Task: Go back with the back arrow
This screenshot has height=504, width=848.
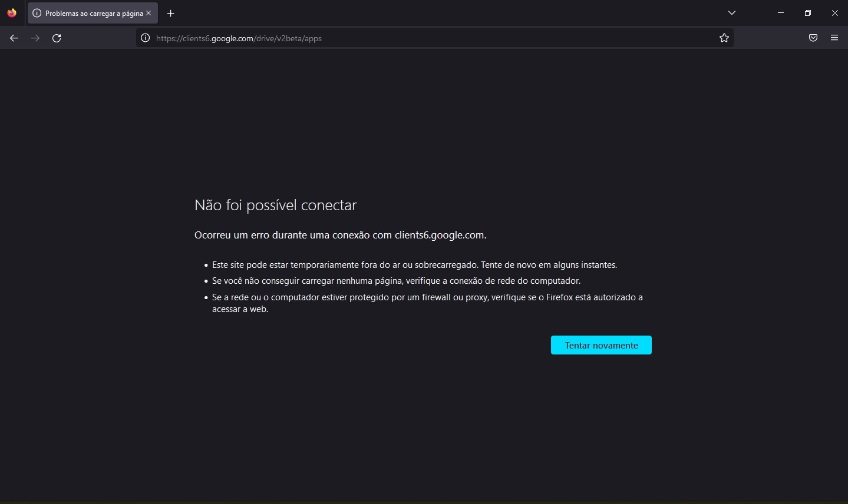Action: tap(14, 38)
